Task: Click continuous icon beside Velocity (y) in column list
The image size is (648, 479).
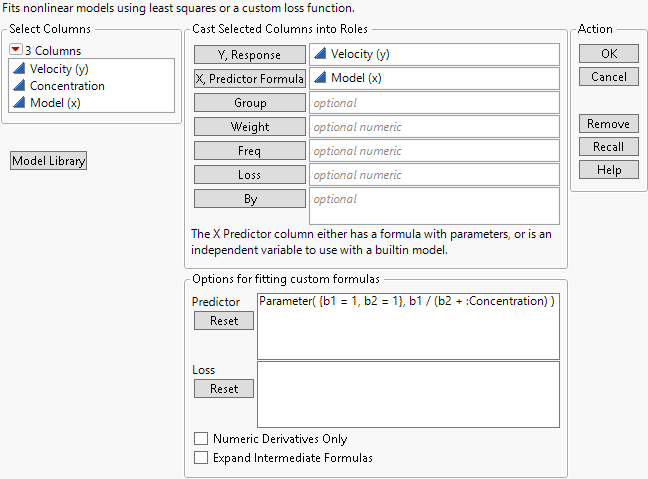Action: pyautogui.click(x=18, y=68)
